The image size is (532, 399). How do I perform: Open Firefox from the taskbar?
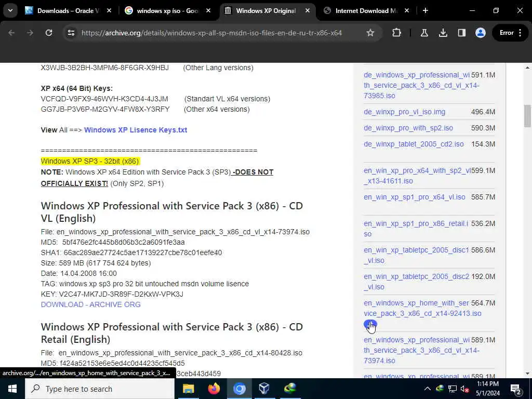[214, 389]
